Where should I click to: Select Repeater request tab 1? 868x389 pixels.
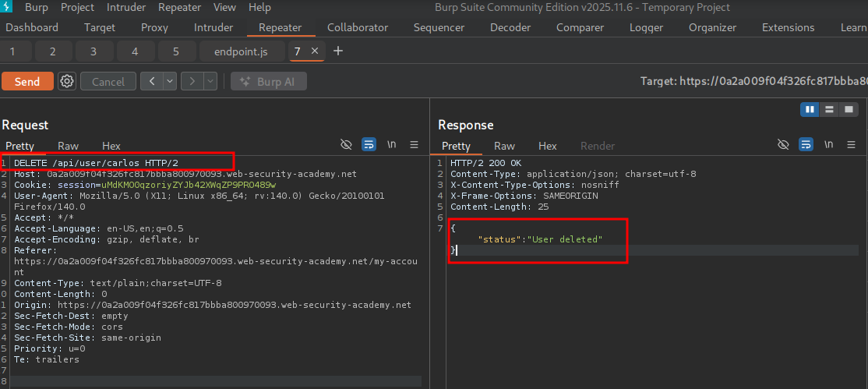tap(12, 51)
